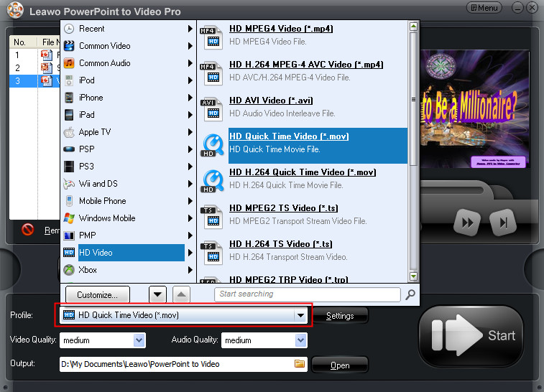Open the Menu button in title bar

[484, 8]
